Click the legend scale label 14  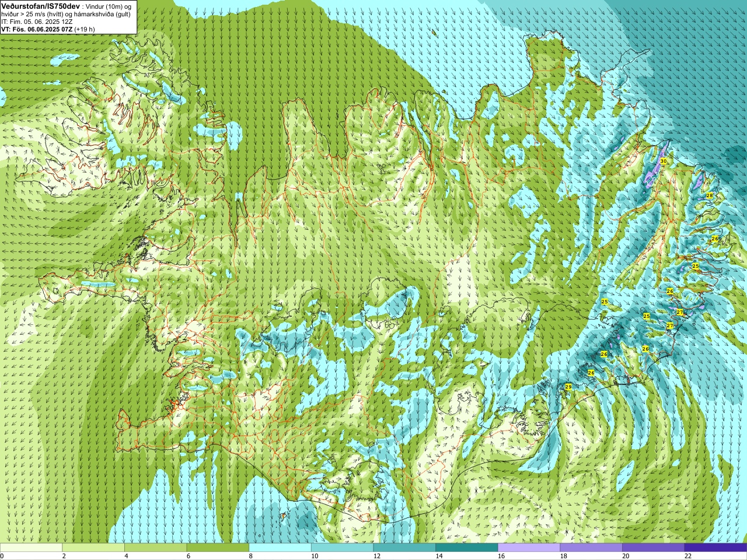tap(439, 556)
